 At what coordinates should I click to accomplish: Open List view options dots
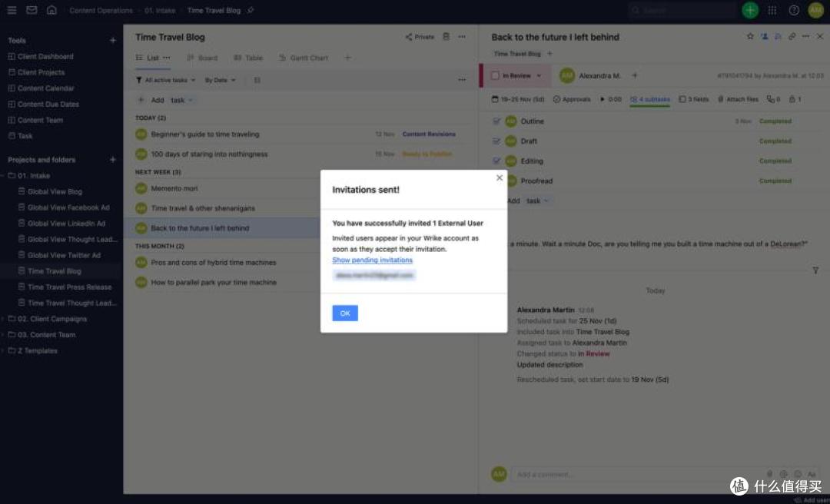point(166,58)
